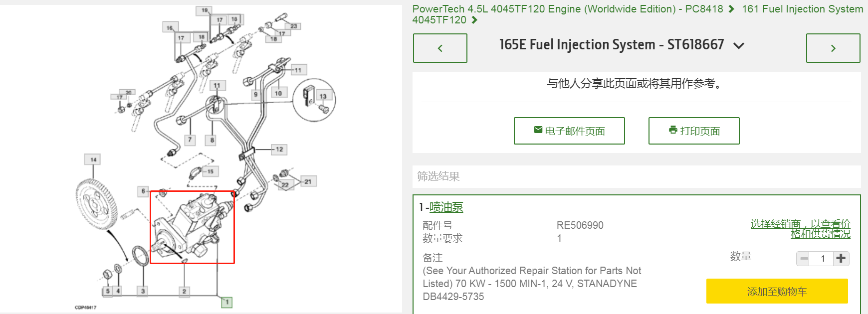868x314 pixels.
Task: Click the 筛选结果 filter input field
Action: tap(636, 176)
